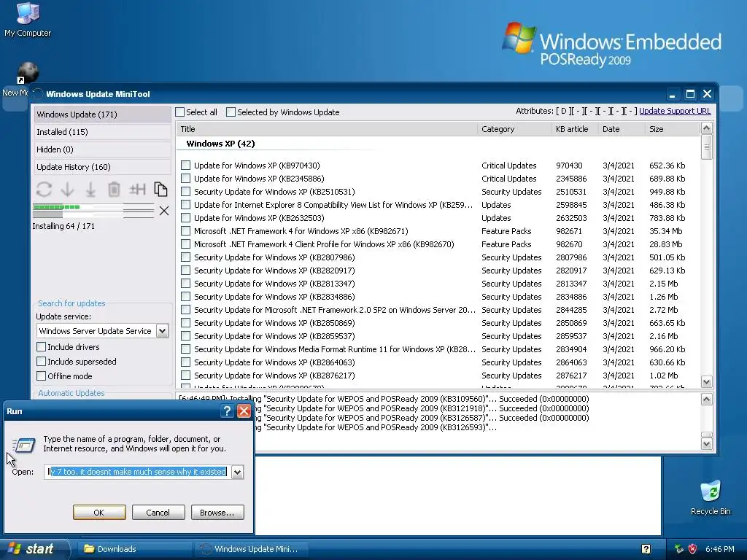Click the Run dialog help question mark
Viewport: 747px width, 560px height.
point(228,411)
